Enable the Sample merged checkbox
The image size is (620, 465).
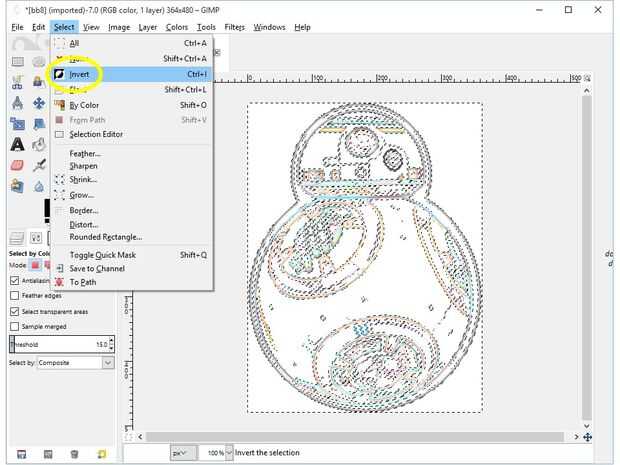[x=15, y=327]
